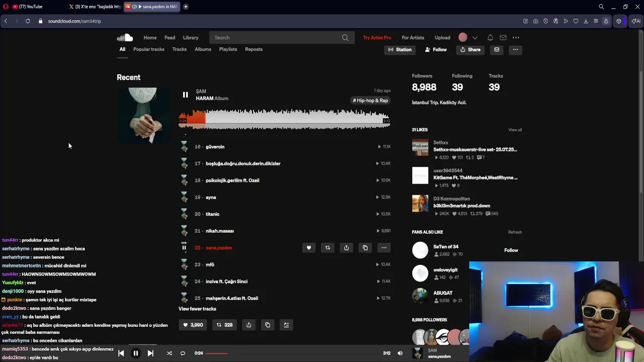Add HARAM album to Next up
Viewport: 644px width, 362px height.
(x=286, y=325)
